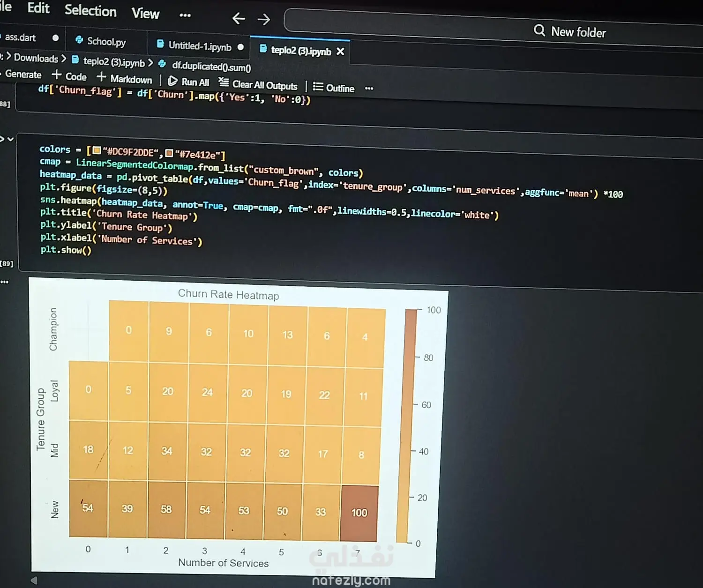Click the heatmap cell showing 9

coord(169,332)
